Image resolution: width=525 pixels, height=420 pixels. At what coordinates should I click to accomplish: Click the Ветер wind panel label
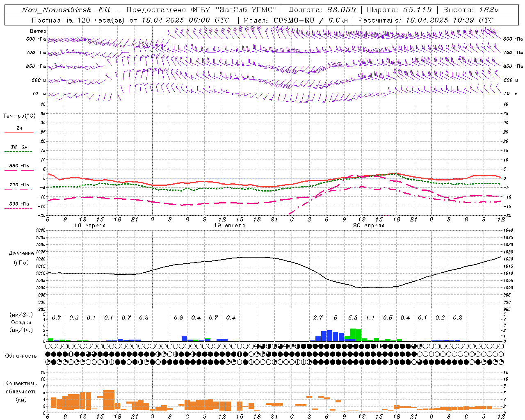(x=38, y=31)
